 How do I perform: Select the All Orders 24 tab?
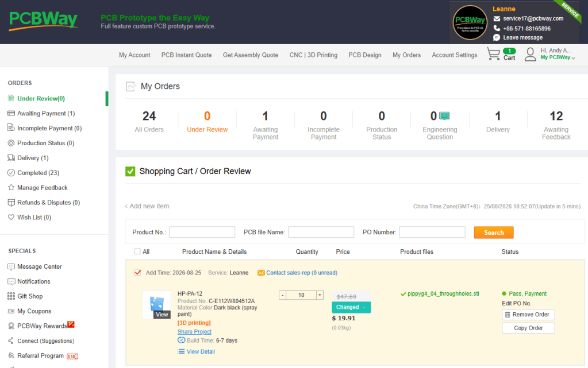(149, 122)
